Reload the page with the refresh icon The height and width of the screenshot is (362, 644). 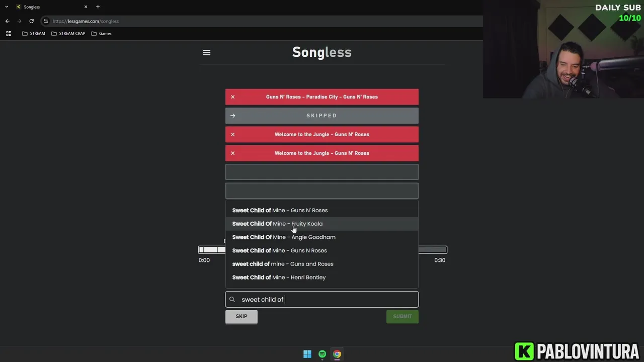coord(31,21)
